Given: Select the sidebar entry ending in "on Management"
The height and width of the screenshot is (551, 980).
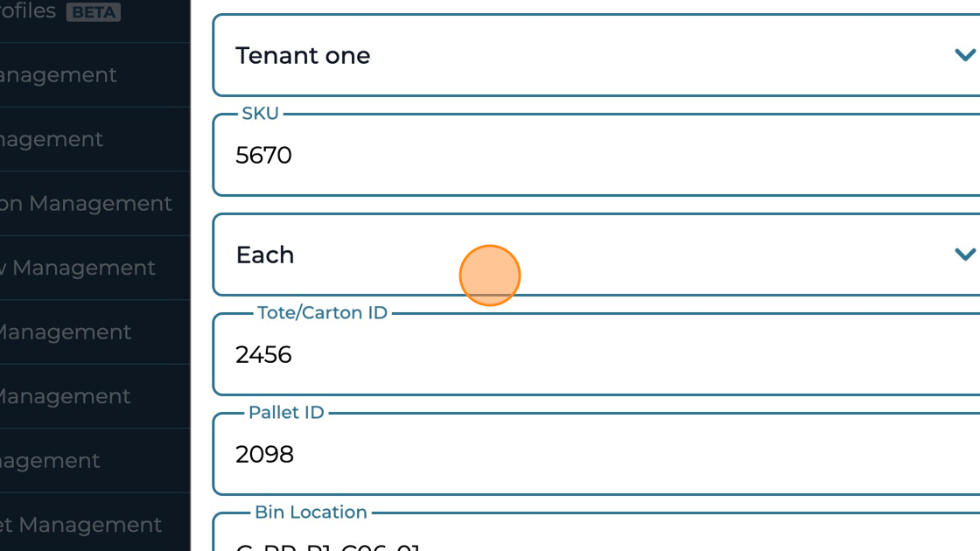Looking at the screenshot, I should (x=86, y=204).
